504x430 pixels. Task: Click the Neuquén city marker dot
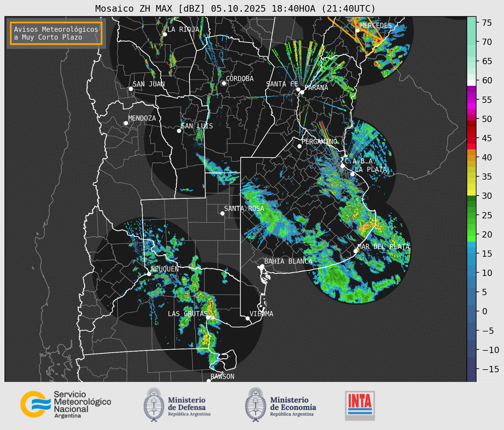point(149,274)
